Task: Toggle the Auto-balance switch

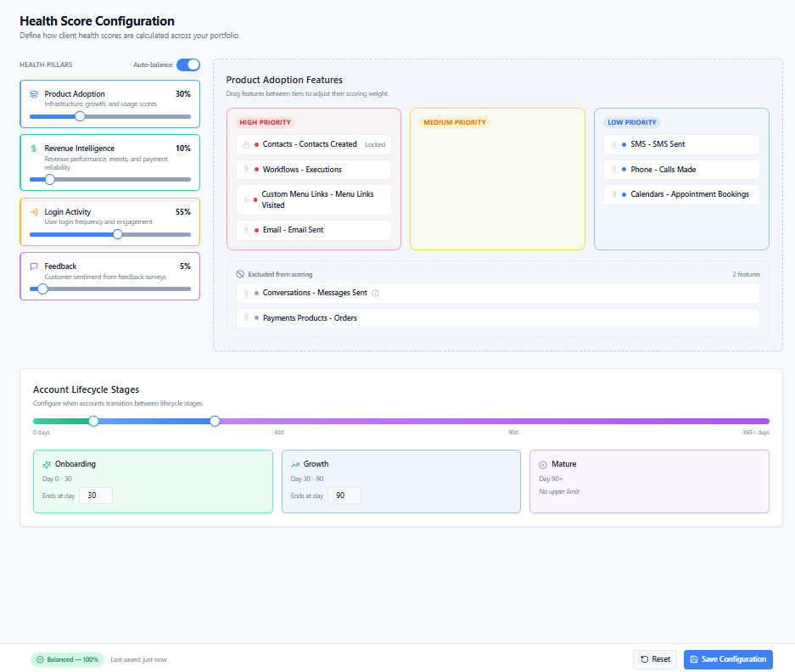Action: point(188,65)
